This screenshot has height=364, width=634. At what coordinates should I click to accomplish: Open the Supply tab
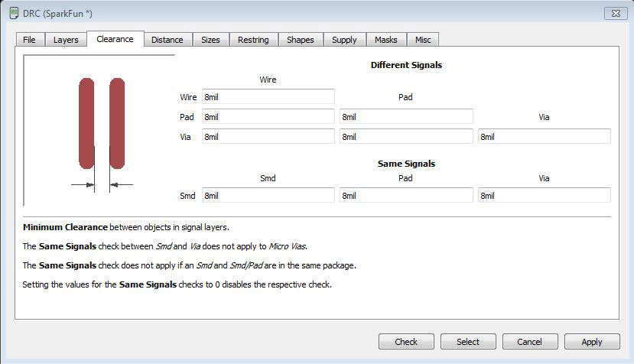[344, 40]
